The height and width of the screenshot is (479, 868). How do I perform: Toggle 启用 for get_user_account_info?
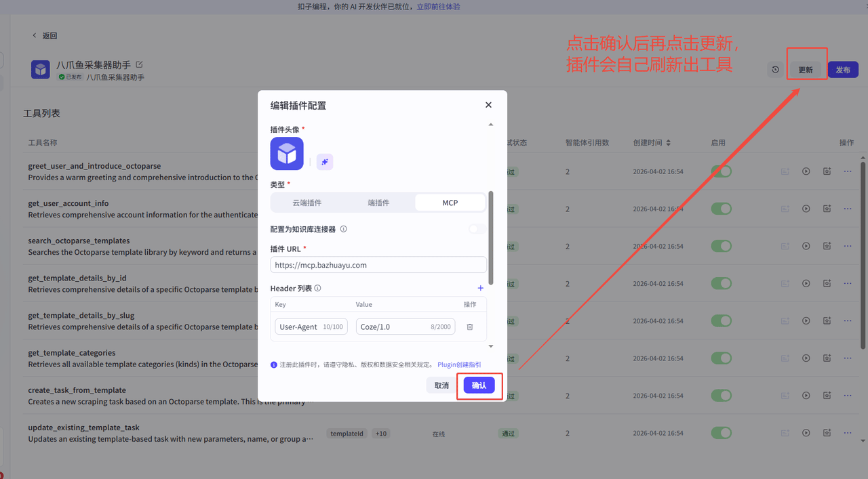pos(722,209)
